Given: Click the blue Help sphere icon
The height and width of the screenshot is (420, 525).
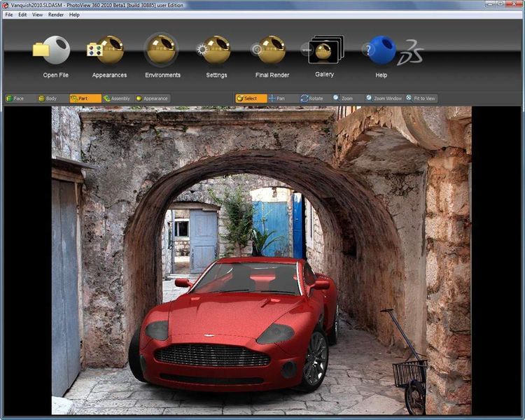Looking at the screenshot, I should (379, 50).
